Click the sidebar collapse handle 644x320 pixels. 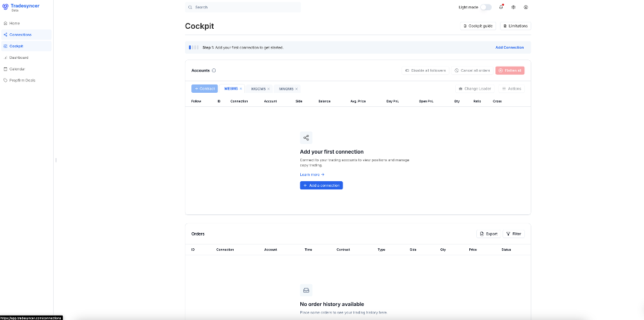(x=56, y=160)
